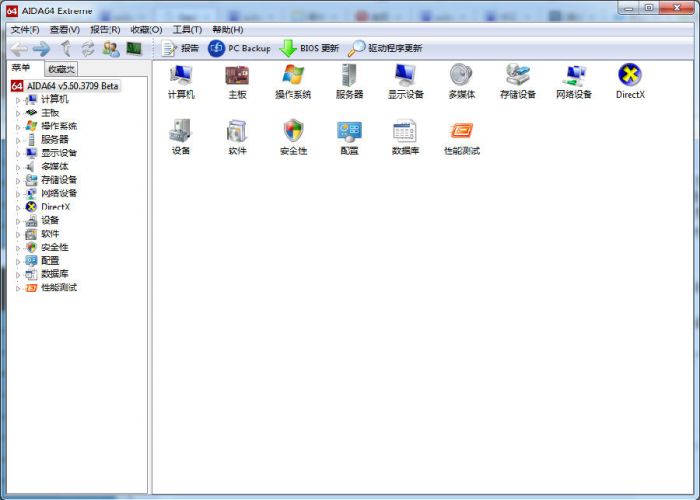The width and height of the screenshot is (700, 500).
Task: Open the 查看(V) menu
Action: click(65, 29)
